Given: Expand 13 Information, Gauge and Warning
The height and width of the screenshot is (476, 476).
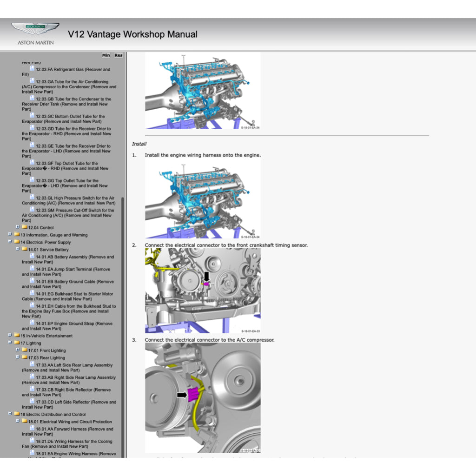Looking at the screenshot, I should [10, 235].
